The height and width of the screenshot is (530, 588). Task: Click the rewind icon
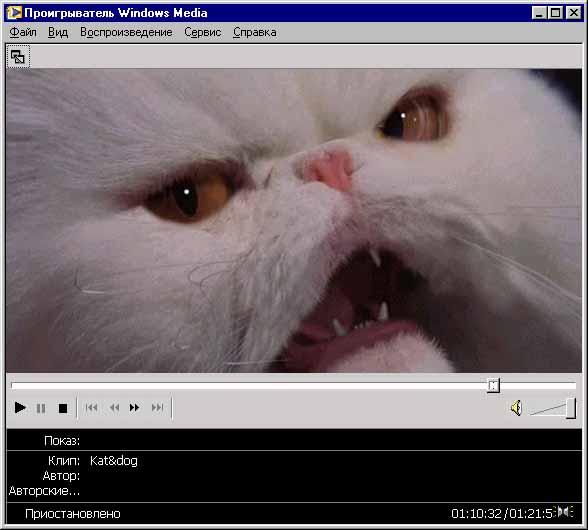click(114, 407)
